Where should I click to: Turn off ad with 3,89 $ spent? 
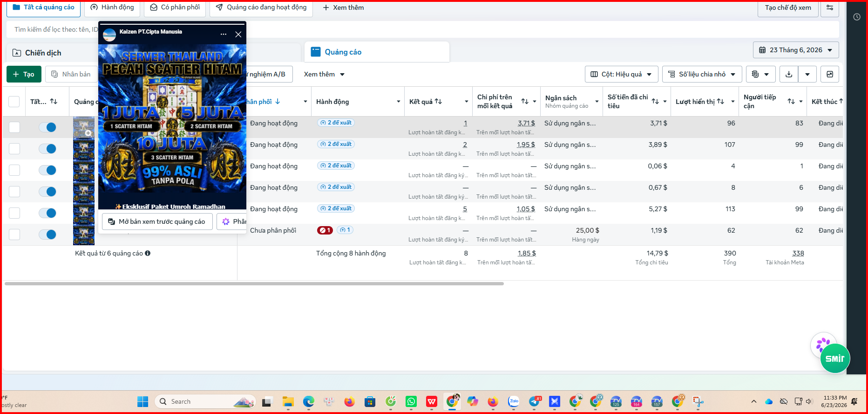pyautogui.click(x=47, y=149)
